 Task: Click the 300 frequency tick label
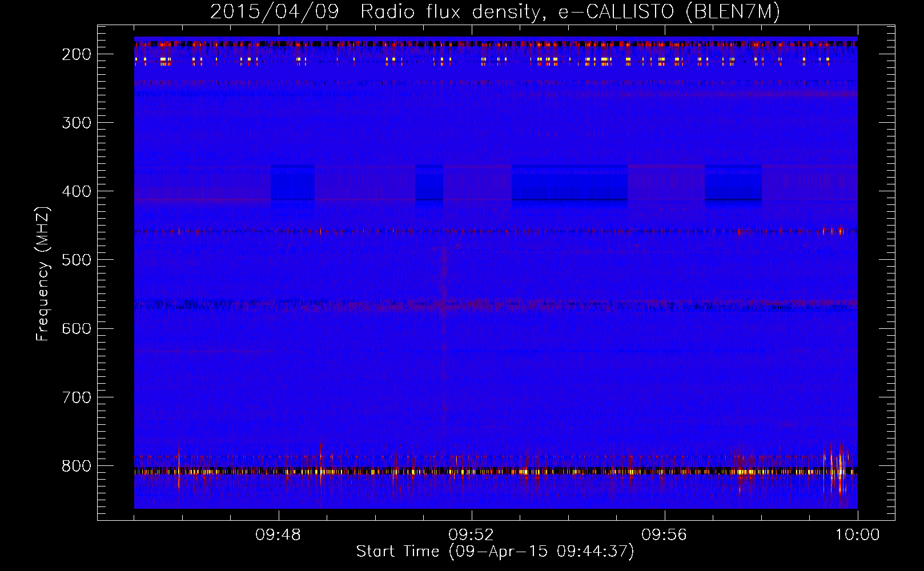point(77,123)
